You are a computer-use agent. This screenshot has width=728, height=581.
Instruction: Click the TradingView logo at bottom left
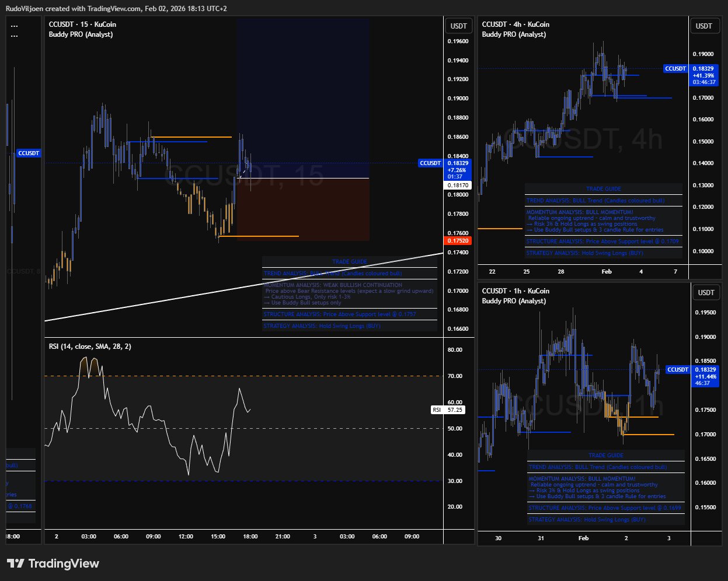point(53,563)
